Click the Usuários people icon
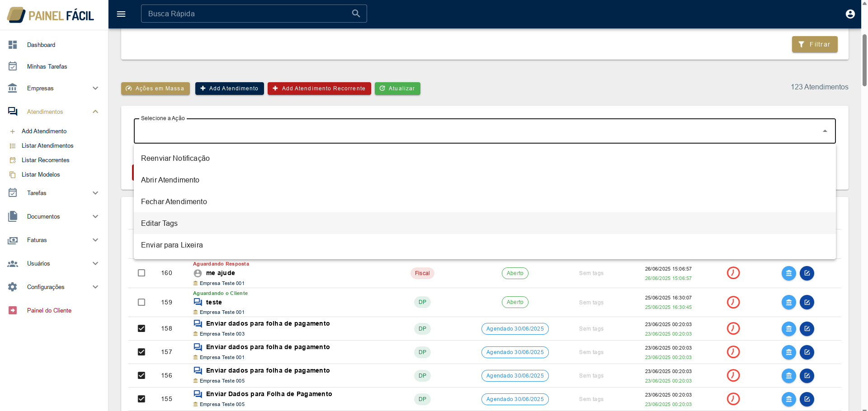 13,264
